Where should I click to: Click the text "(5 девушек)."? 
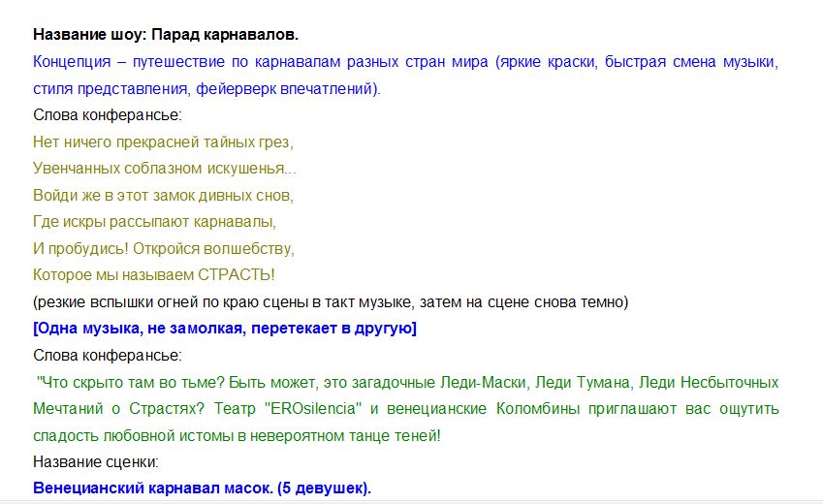coord(324,488)
